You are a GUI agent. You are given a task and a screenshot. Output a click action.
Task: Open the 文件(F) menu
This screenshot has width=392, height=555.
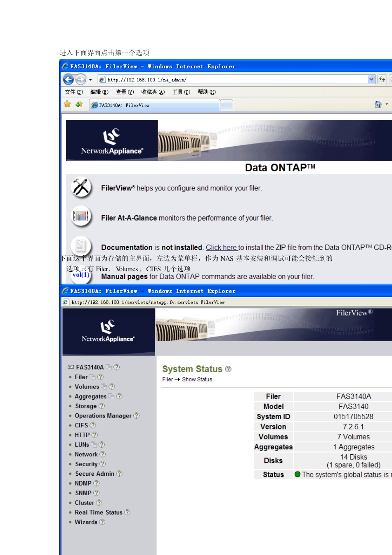click(x=74, y=92)
